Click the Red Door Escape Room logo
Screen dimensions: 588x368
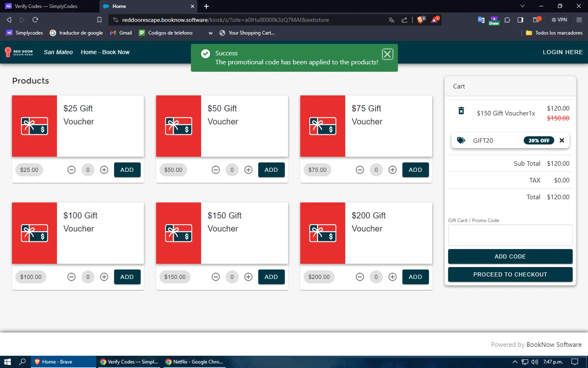click(18, 52)
